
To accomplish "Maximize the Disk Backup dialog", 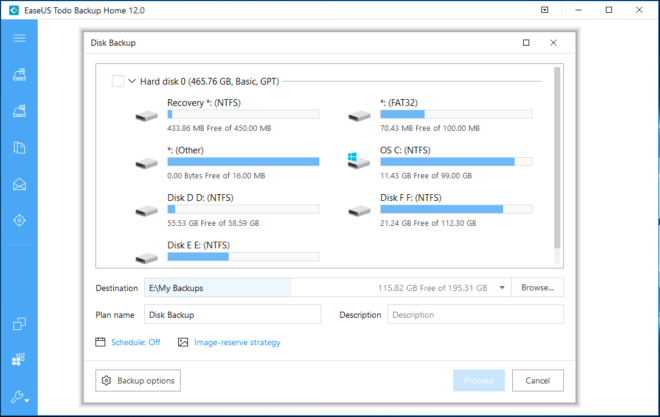I will click(x=526, y=42).
